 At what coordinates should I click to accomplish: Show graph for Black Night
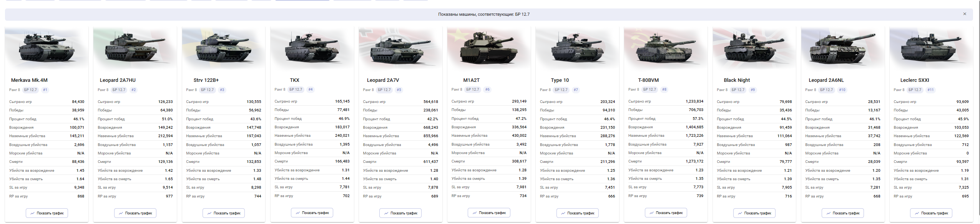(754, 213)
